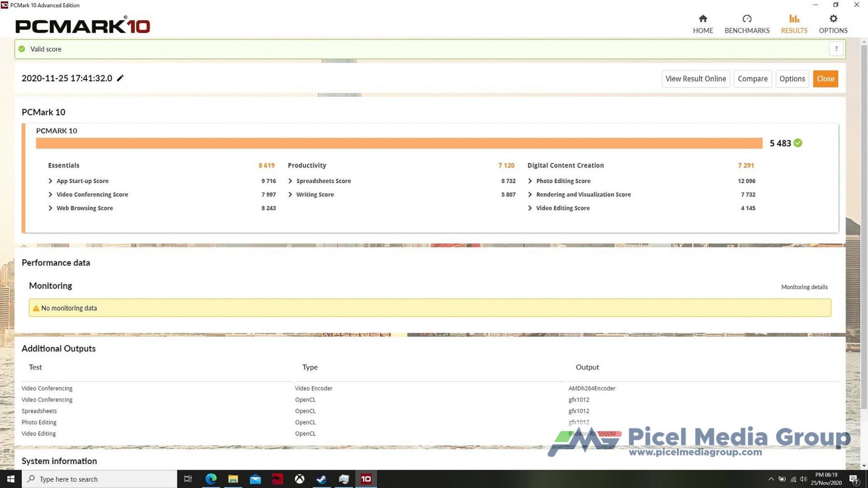The image size is (868, 488).
Task: Open Steam from the taskbar
Action: tap(322, 478)
